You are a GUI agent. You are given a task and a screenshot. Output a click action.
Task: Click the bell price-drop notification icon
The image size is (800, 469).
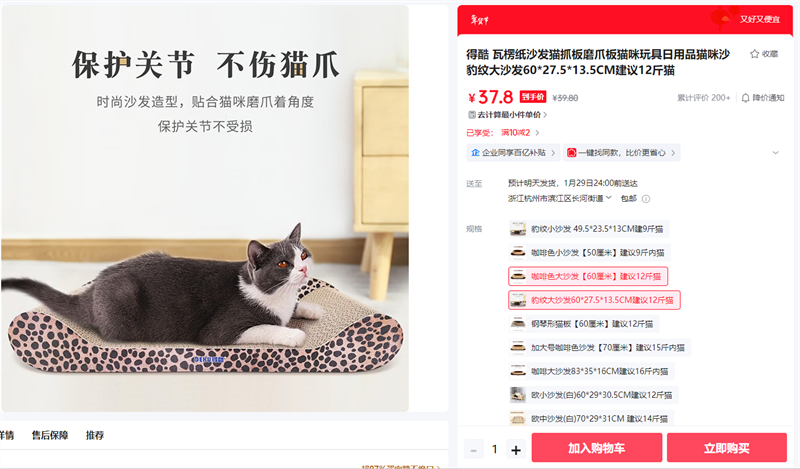click(x=745, y=98)
